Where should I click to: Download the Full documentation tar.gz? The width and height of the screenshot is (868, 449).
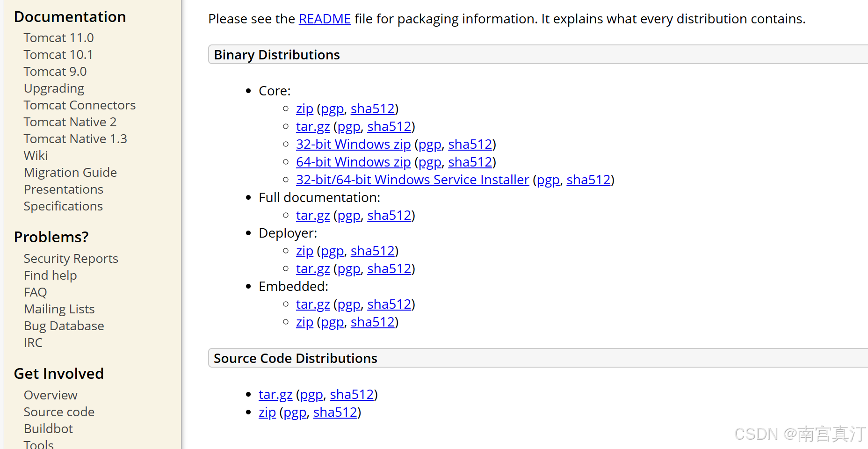click(313, 216)
